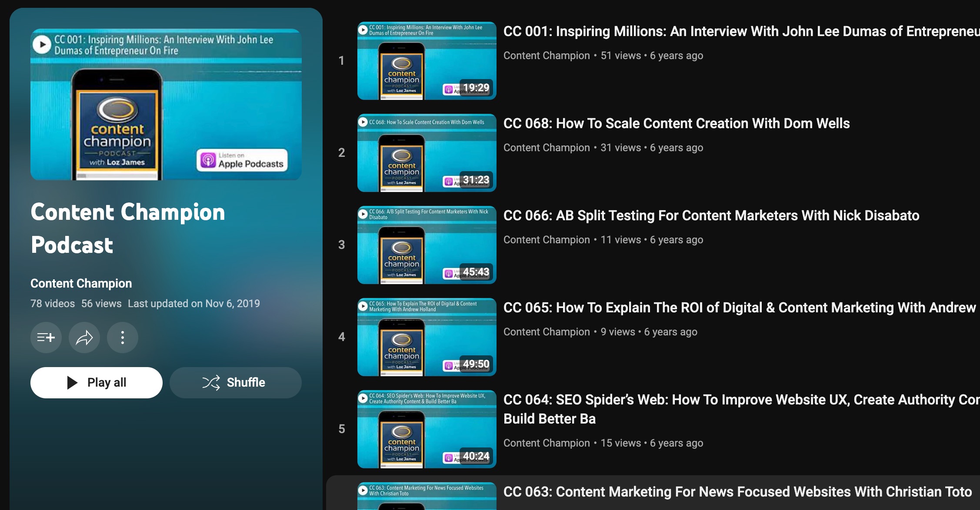The height and width of the screenshot is (510, 980).
Task: Start playback with the Play all button
Action: (96, 382)
